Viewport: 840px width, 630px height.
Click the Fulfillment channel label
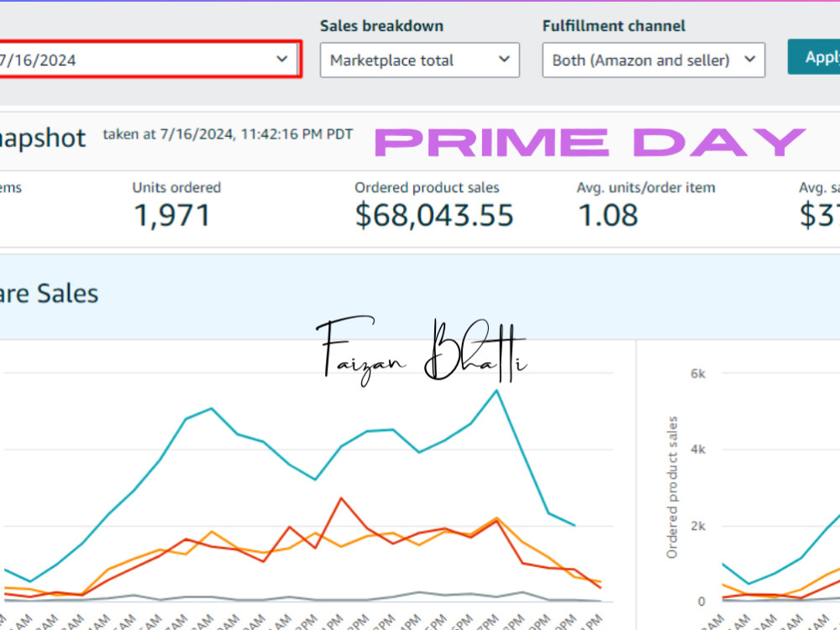[x=613, y=26]
